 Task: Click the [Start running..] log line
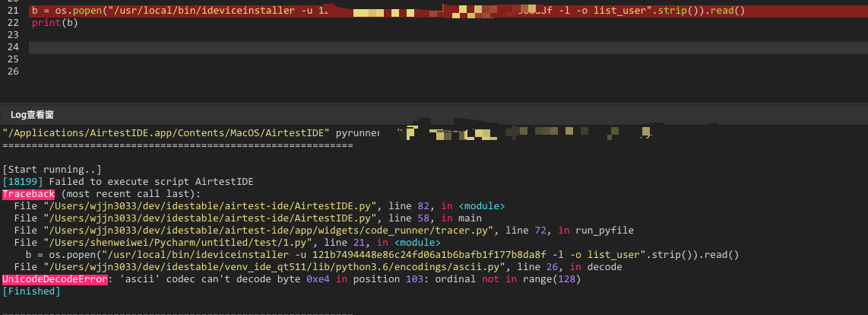[52, 169]
